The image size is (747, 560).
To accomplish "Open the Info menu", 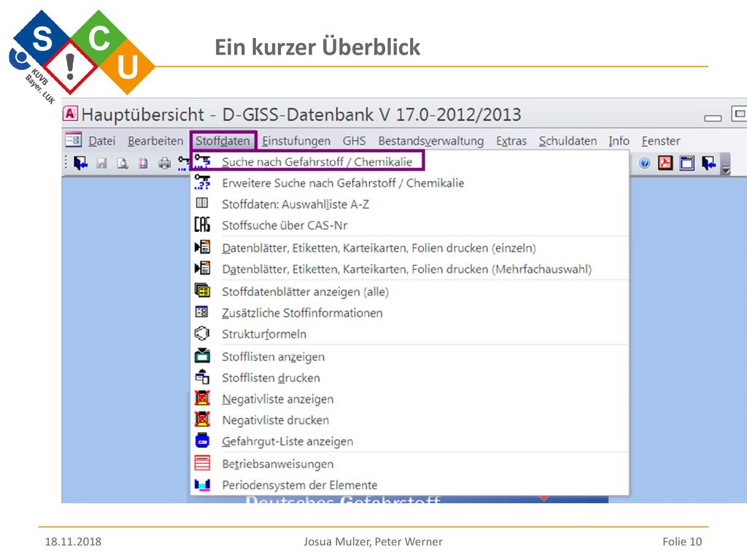I will tap(619, 141).
